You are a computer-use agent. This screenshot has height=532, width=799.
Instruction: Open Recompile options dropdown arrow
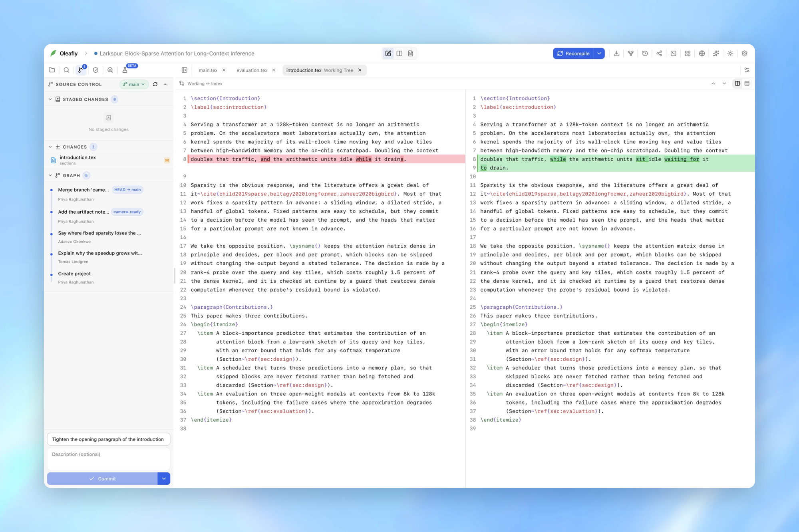599,54
